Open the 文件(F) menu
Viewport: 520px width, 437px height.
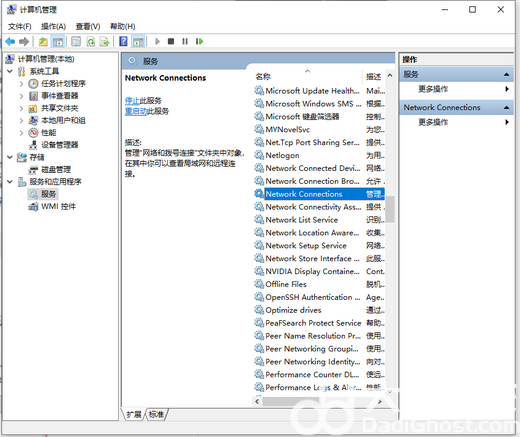[x=20, y=26]
